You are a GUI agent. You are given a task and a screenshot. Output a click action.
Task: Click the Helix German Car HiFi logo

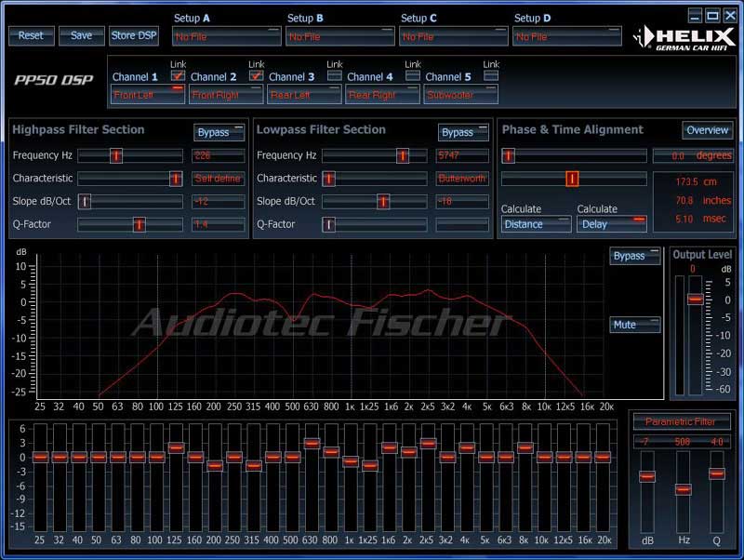tap(684, 39)
